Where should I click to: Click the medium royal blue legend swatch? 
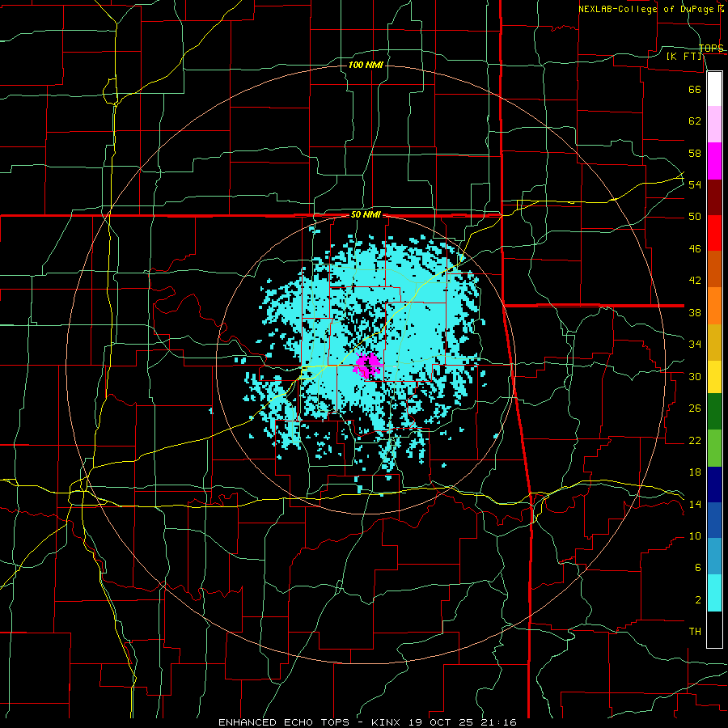pyautogui.click(x=714, y=520)
